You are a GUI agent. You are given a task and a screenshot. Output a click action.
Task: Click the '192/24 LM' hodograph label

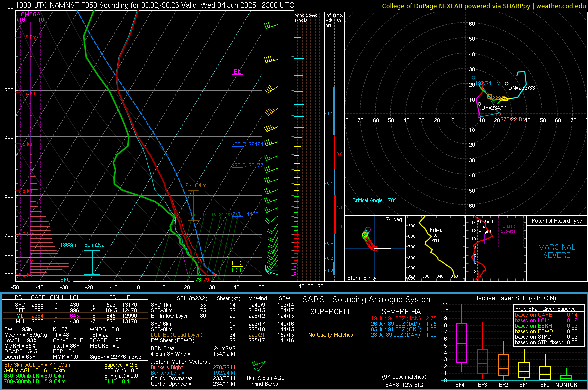488,83
